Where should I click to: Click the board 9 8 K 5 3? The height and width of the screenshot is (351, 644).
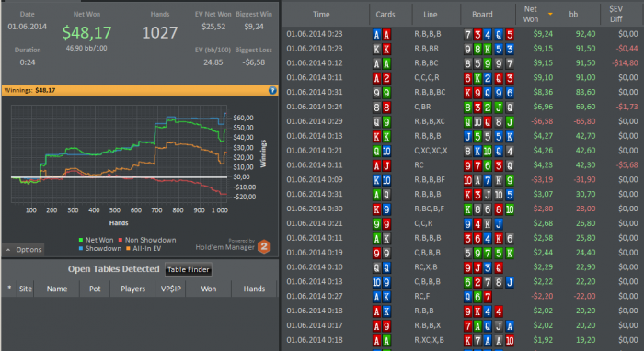point(489,50)
